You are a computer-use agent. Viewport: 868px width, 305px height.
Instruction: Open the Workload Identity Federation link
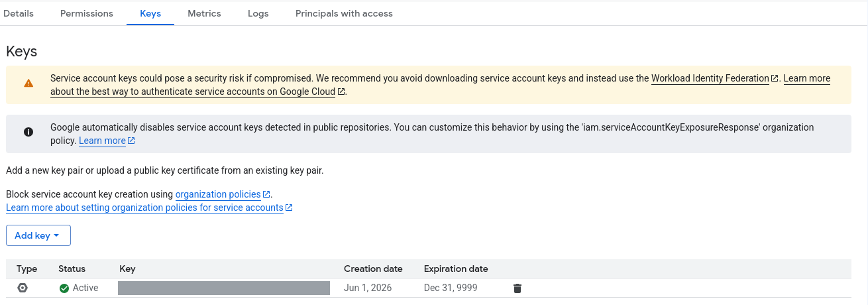click(710, 78)
